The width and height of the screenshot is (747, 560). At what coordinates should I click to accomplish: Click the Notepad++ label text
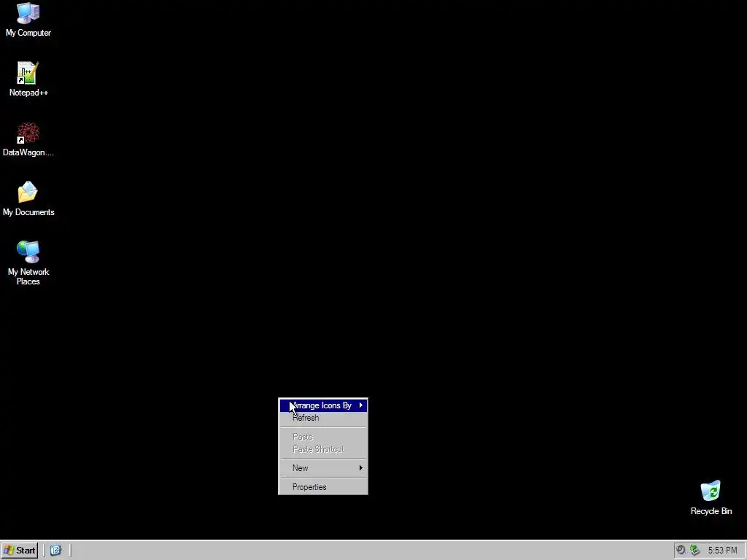[x=28, y=93]
